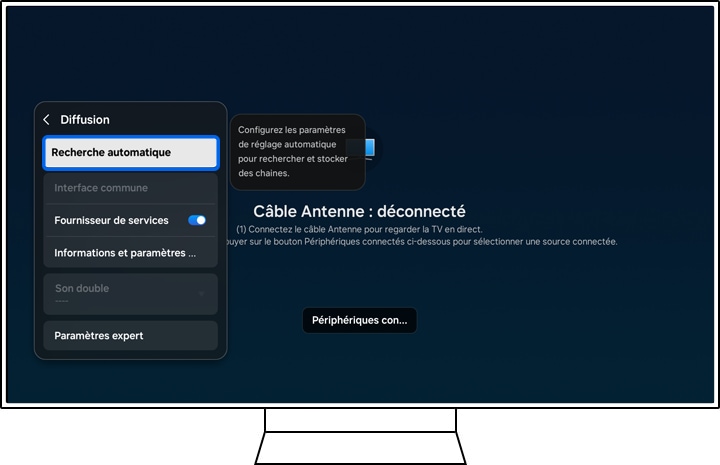This screenshot has height=465, width=720.
Task: Click the Diffusion panel title
Action: pos(85,120)
